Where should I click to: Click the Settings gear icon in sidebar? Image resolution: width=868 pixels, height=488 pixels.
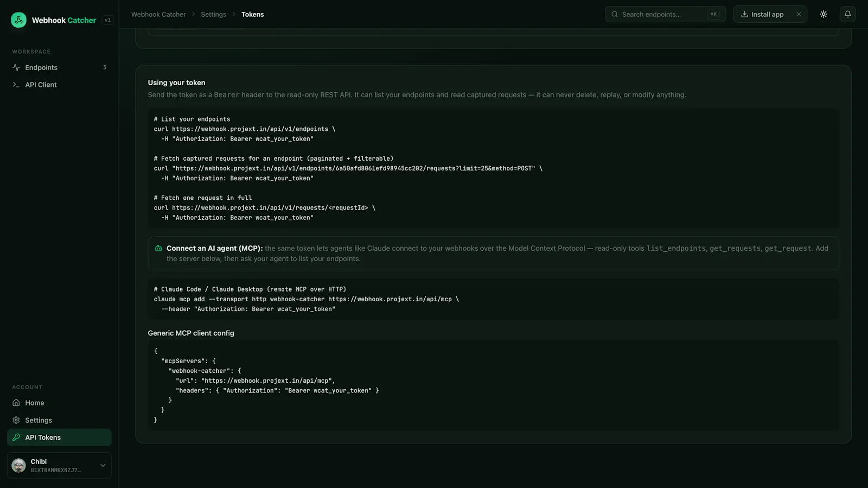click(x=16, y=420)
